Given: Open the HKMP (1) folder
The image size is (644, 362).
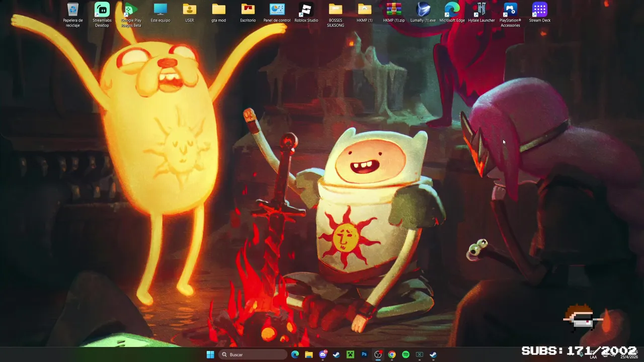Looking at the screenshot, I should [x=365, y=13].
